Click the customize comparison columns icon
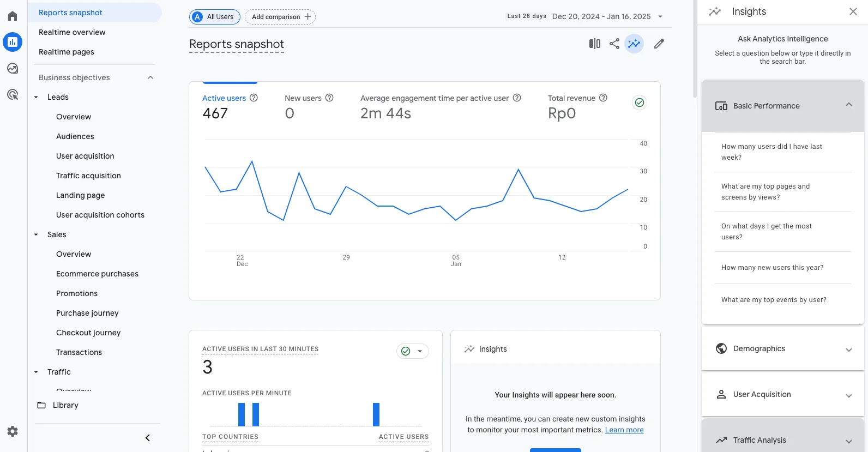The image size is (868, 452). [595, 44]
